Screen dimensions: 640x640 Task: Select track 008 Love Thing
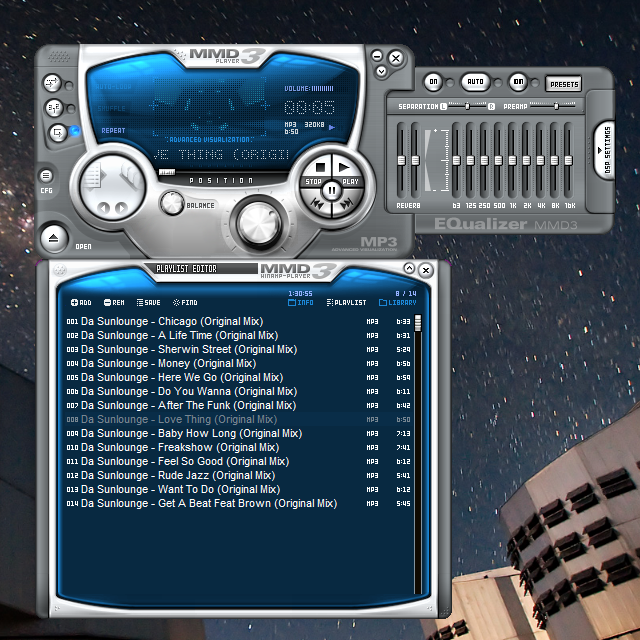point(239,420)
